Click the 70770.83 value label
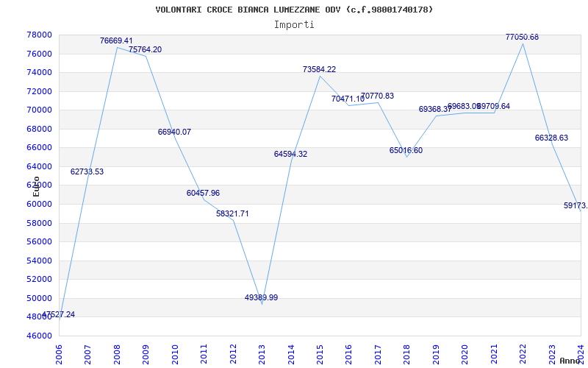The image size is (588, 368). 378,96
